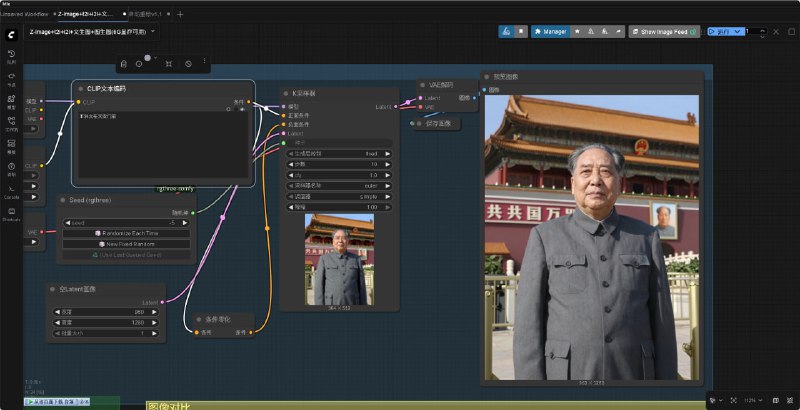
Task: Click the sampler preview thumbnail image
Action: pyautogui.click(x=339, y=259)
